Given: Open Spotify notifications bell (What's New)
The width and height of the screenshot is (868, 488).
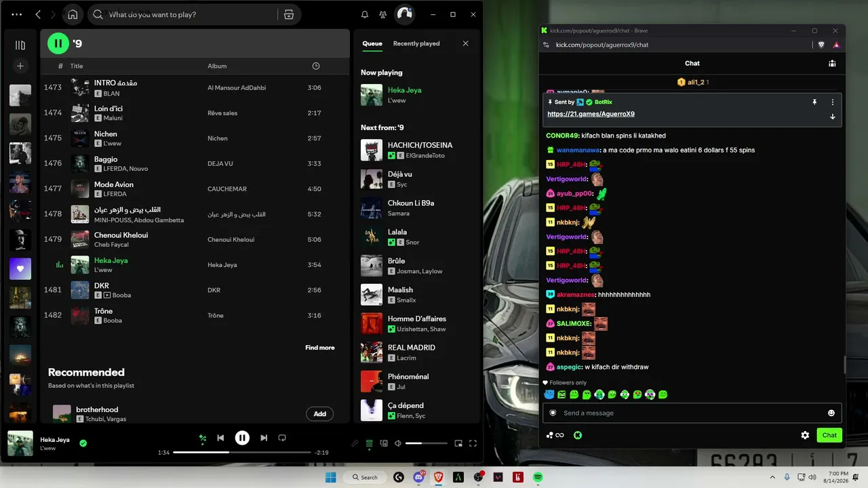Looking at the screenshot, I should pyautogui.click(x=365, y=14).
